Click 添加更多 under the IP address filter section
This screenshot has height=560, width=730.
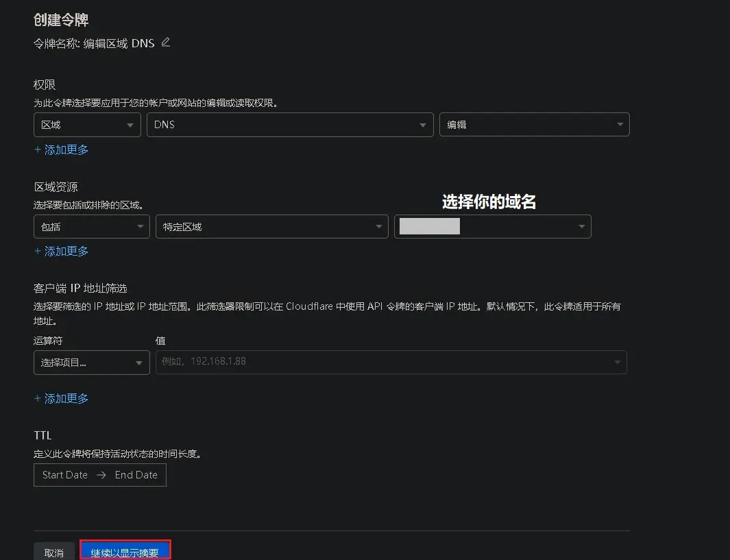click(61, 398)
